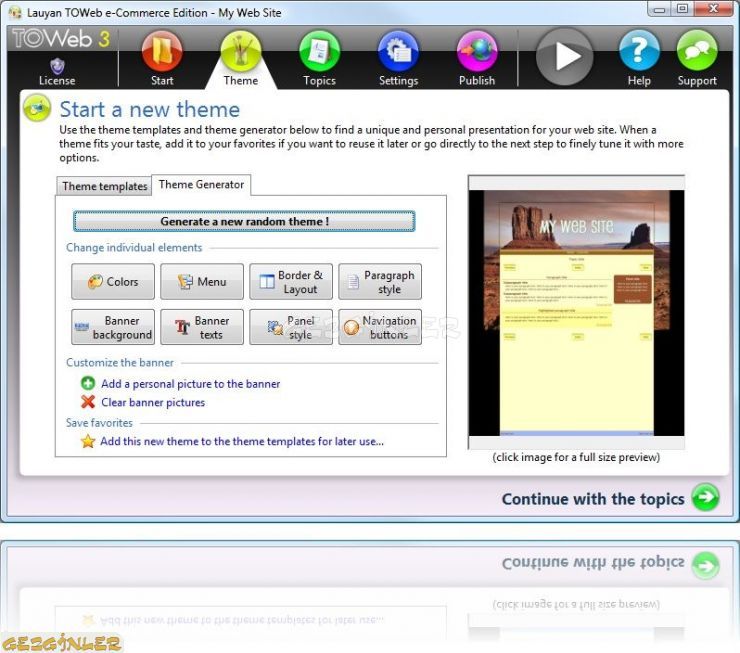Select the Theme Generator tab
The height and width of the screenshot is (653, 740).
[x=201, y=184]
